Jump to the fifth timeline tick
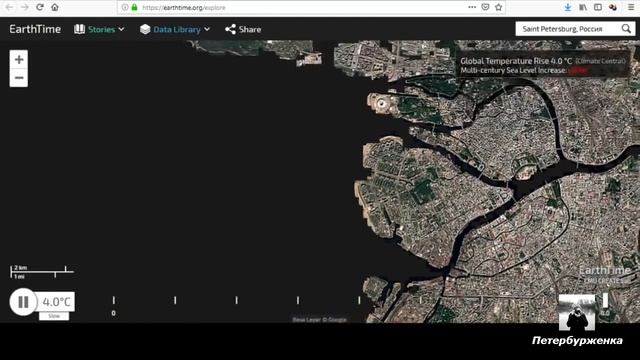The height and width of the screenshot is (360, 640). (359, 300)
